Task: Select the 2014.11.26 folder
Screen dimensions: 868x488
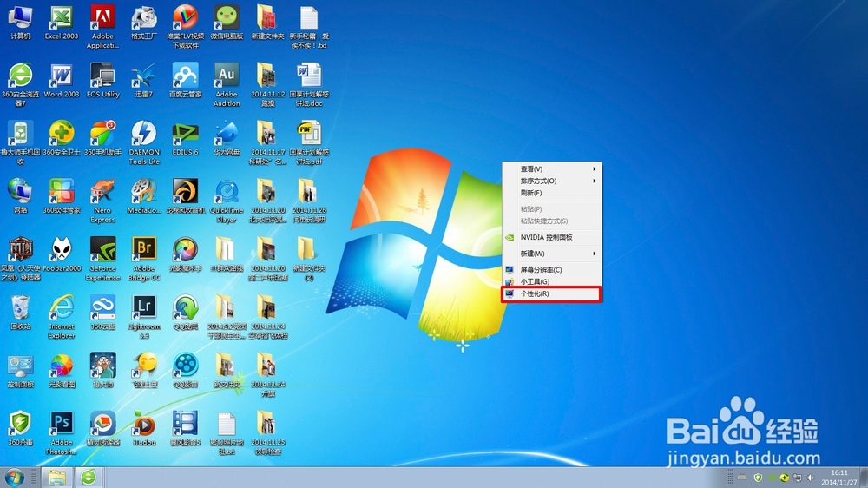Action: pos(309,201)
